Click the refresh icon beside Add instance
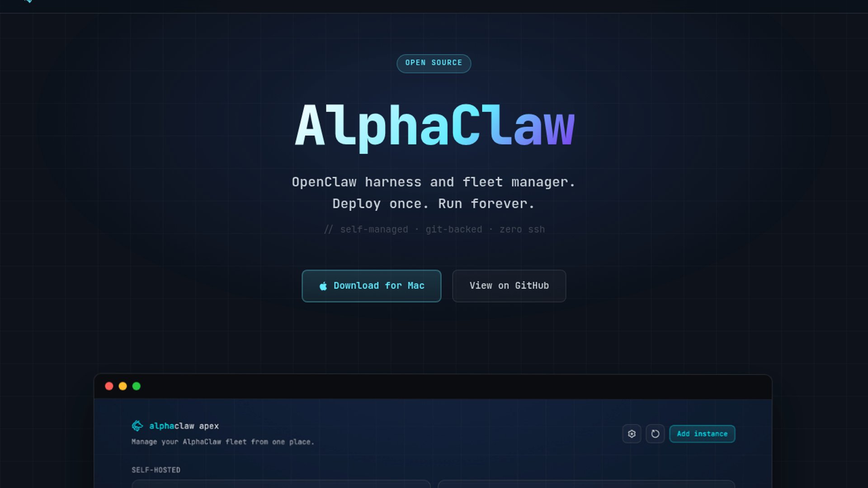Image resolution: width=868 pixels, height=488 pixels. click(655, 434)
